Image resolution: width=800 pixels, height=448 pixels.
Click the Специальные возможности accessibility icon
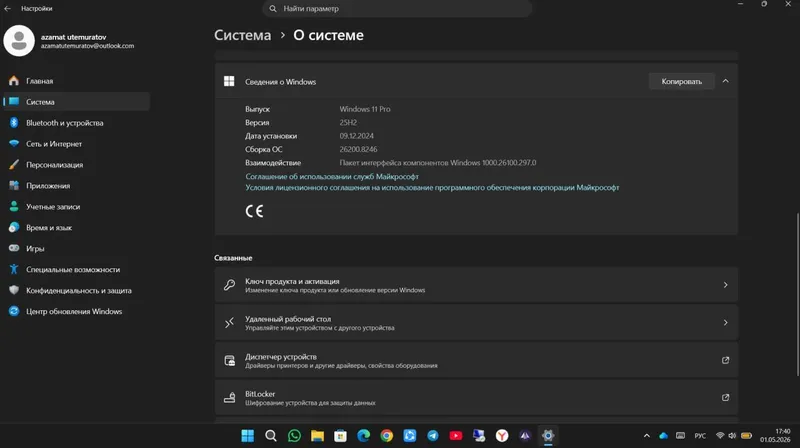pos(14,269)
